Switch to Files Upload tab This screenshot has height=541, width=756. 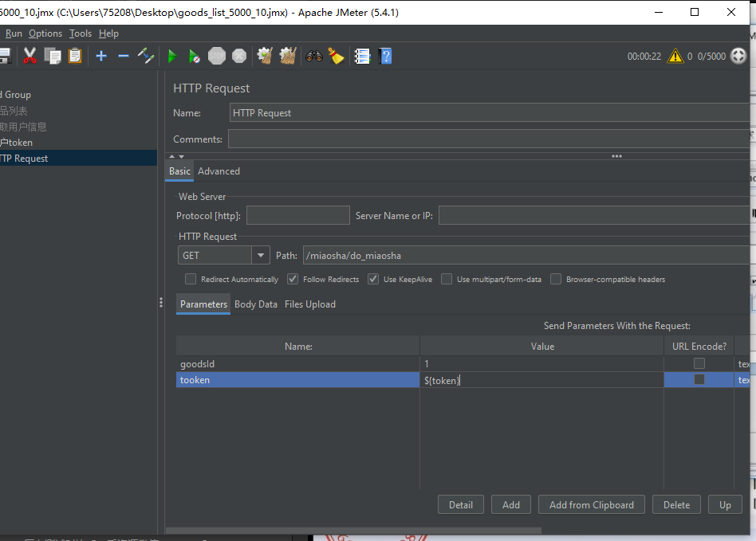pyautogui.click(x=310, y=304)
